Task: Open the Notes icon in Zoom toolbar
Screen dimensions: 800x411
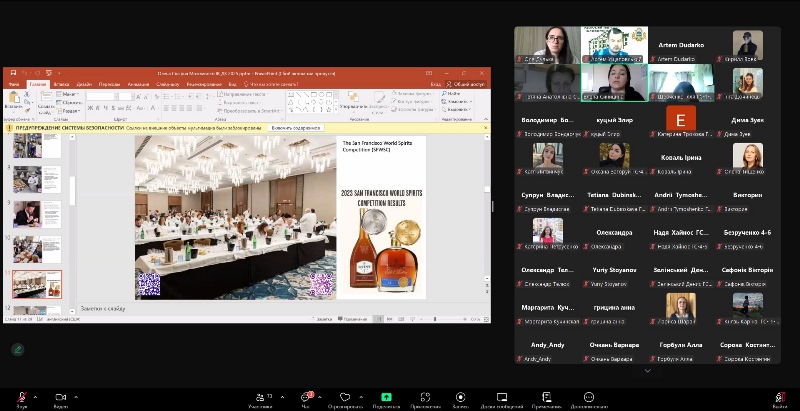Action: tap(547, 397)
